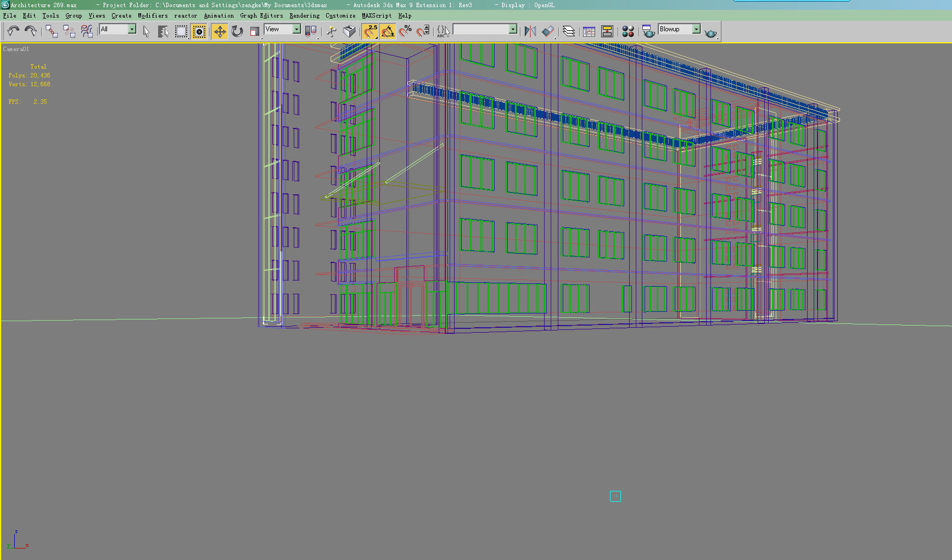The width and height of the screenshot is (952, 560).
Task: Click the Verts: 12,668 statistic
Action: pyautogui.click(x=29, y=84)
